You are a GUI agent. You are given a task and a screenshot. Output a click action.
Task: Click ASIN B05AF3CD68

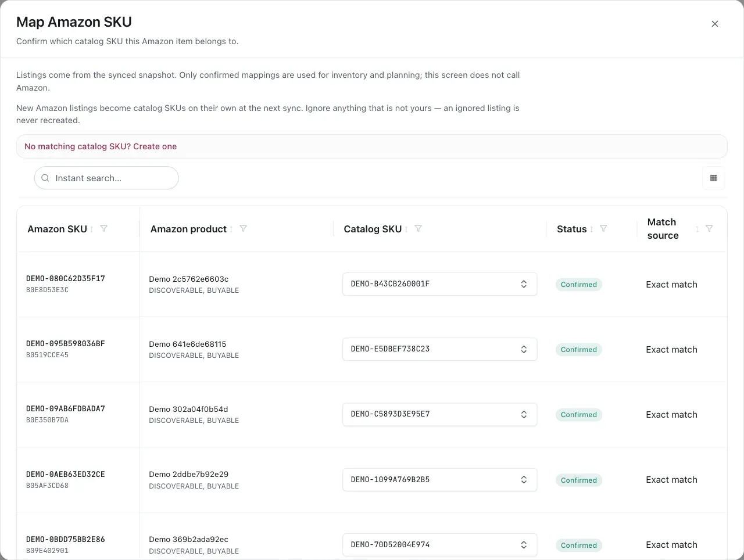[x=47, y=486]
